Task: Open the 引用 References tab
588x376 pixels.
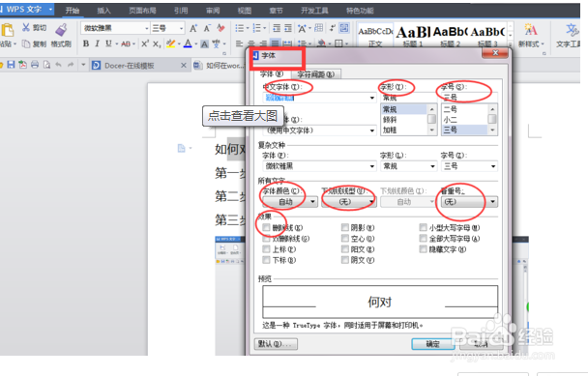Action: (x=181, y=11)
